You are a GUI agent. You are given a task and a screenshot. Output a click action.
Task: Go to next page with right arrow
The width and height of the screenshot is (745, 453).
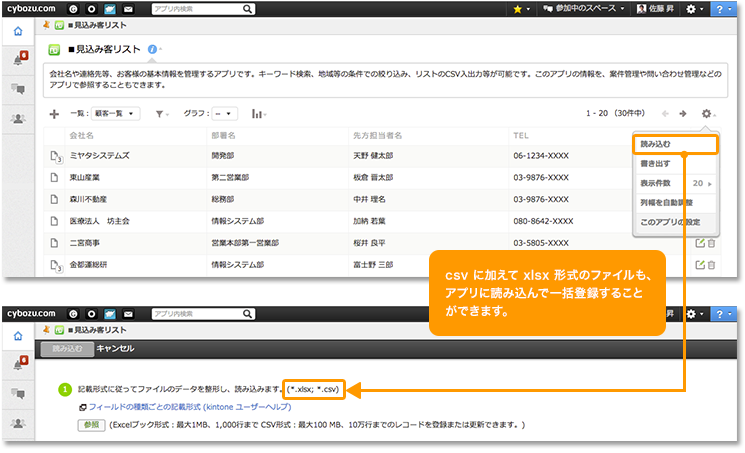click(683, 114)
